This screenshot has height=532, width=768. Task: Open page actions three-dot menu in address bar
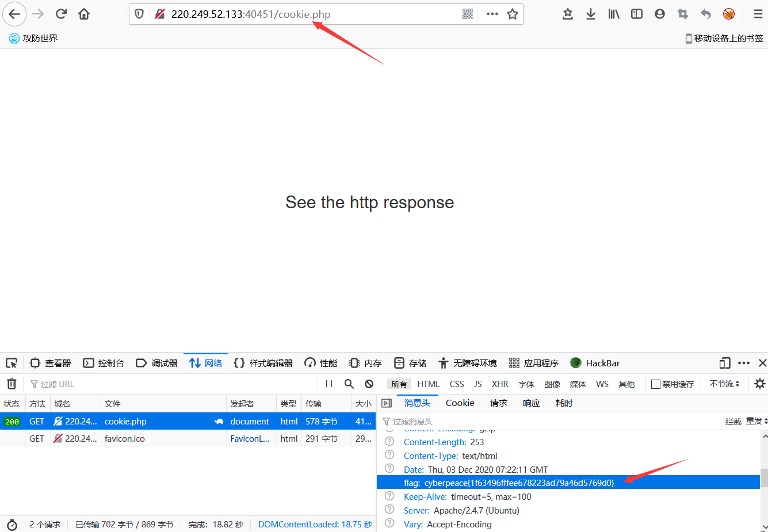point(492,14)
